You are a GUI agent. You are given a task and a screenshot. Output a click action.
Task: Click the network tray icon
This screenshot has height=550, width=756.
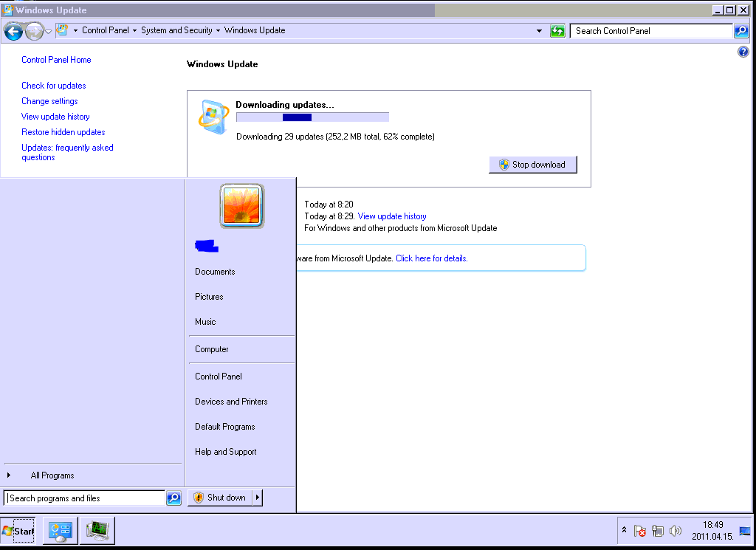pyautogui.click(x=657, y=531)
